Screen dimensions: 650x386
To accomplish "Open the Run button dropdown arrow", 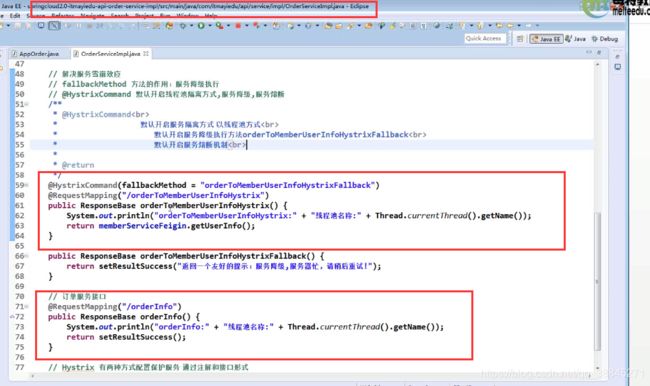I will 210,26.
